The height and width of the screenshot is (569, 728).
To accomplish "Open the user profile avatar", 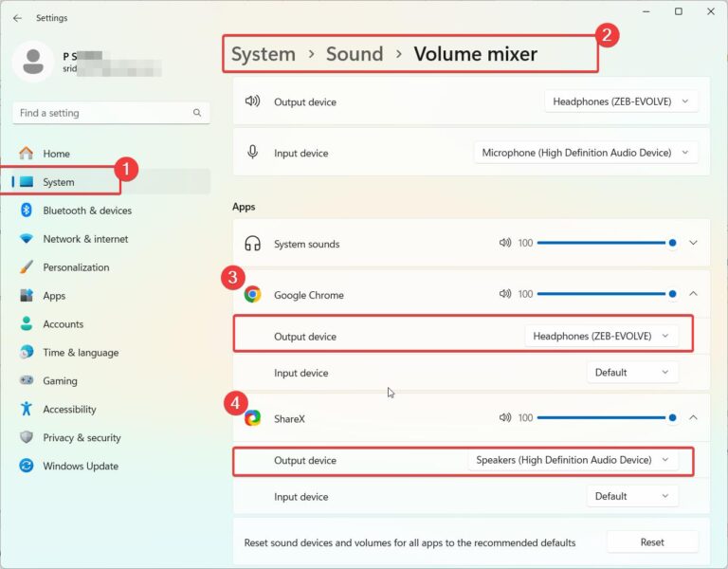I will (33, 62).
